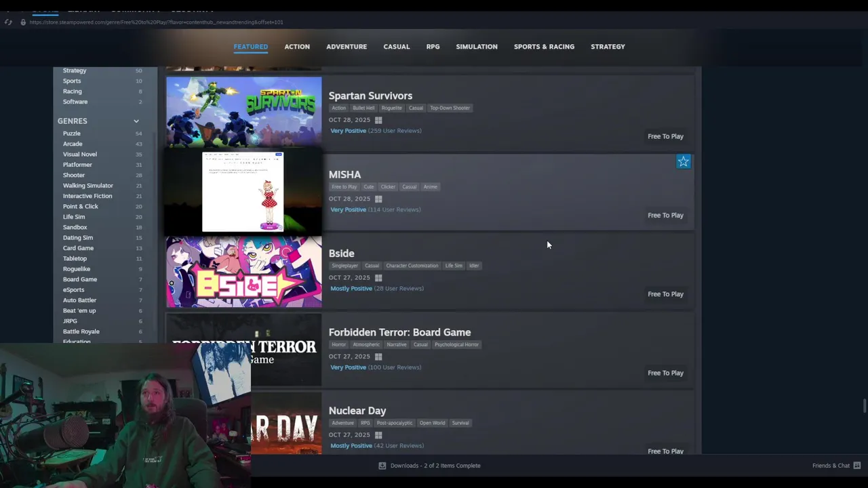Click the Open World tag

click(x=432, y=423)
